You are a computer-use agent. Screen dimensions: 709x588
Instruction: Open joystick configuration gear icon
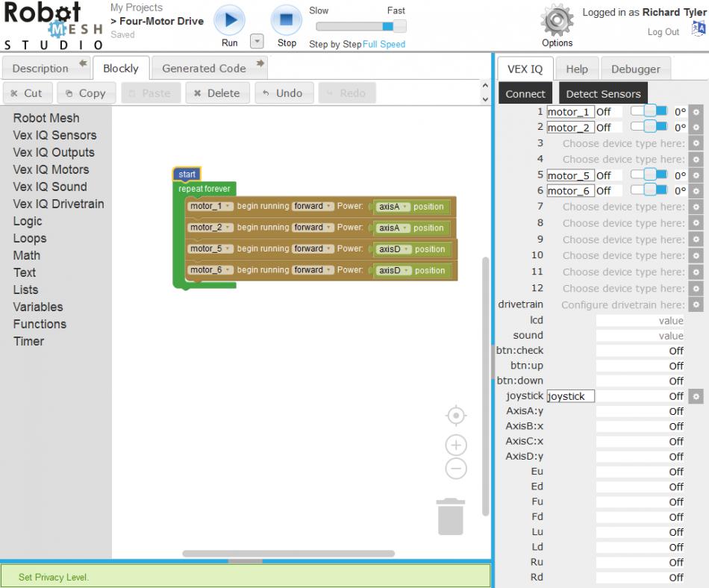click(696, 396)
